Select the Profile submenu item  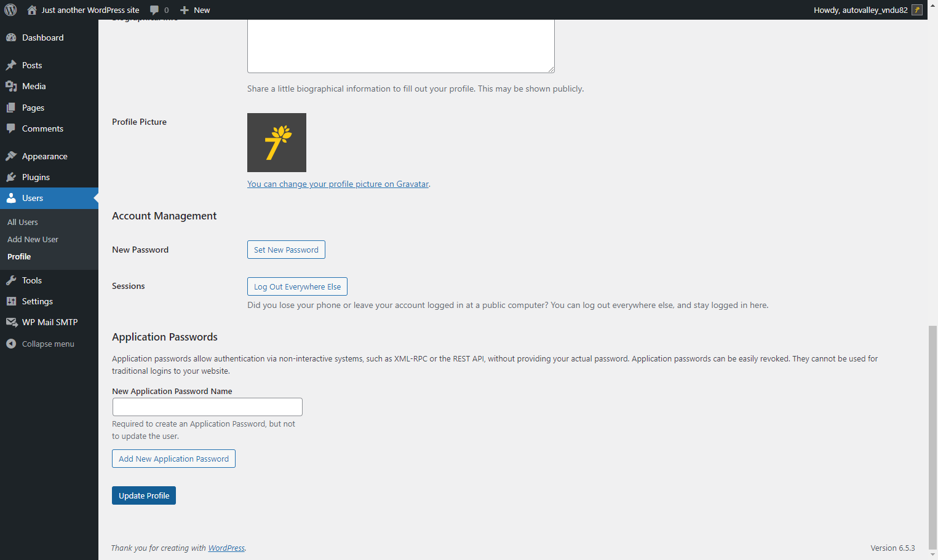[x=19, y=256]
